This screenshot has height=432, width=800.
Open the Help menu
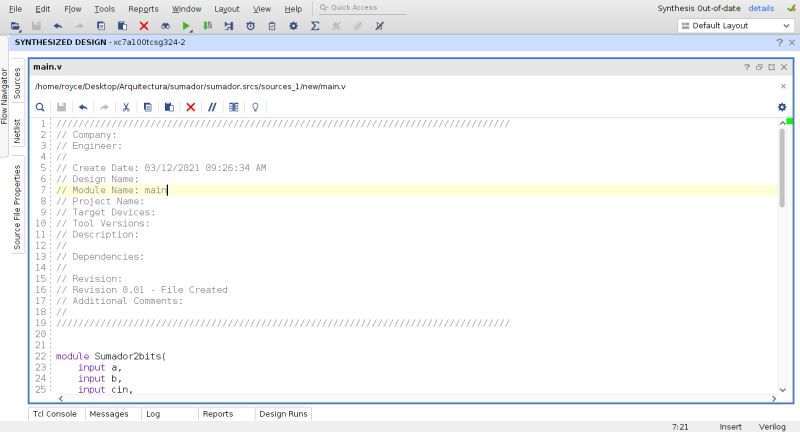pos(293,9)
